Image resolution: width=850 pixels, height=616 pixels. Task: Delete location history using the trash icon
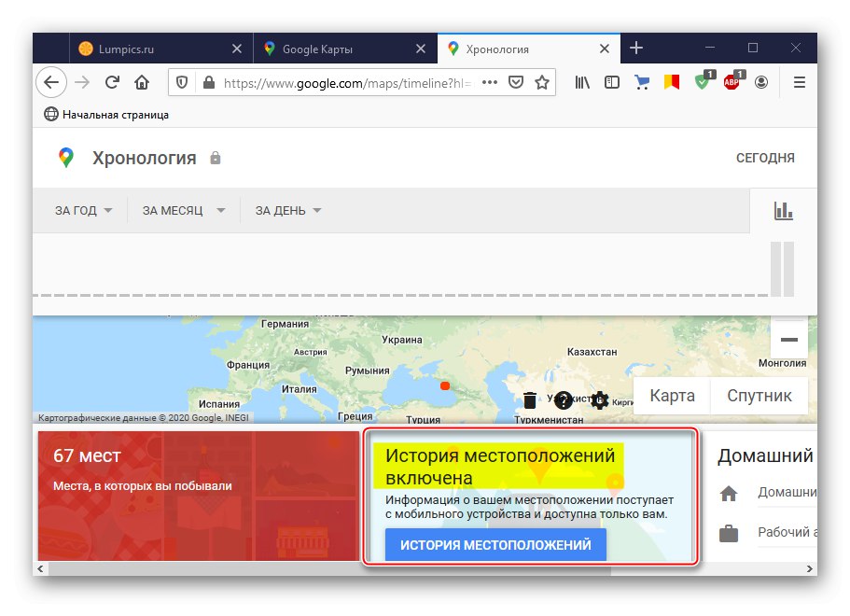point(530,400)
